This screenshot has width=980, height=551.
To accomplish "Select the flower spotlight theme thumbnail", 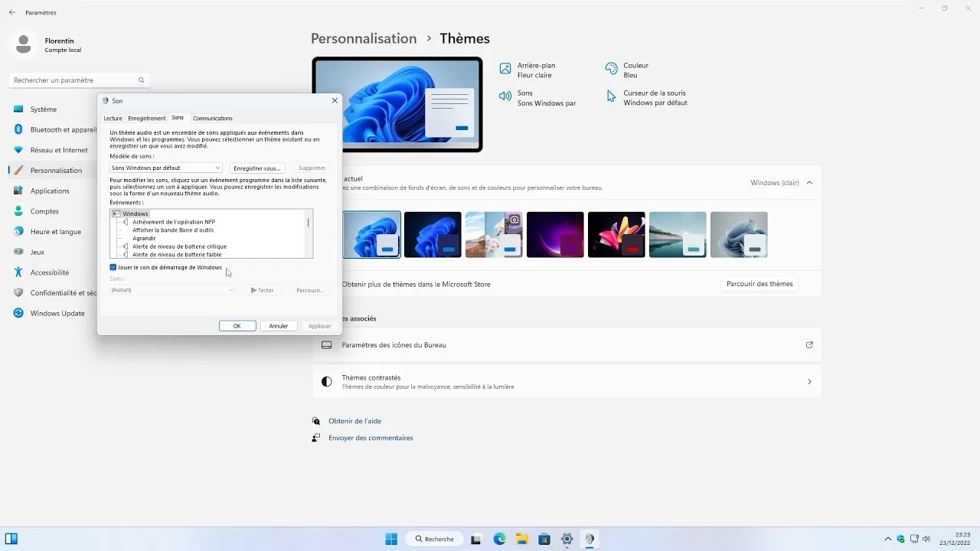I will pos(494,234).
